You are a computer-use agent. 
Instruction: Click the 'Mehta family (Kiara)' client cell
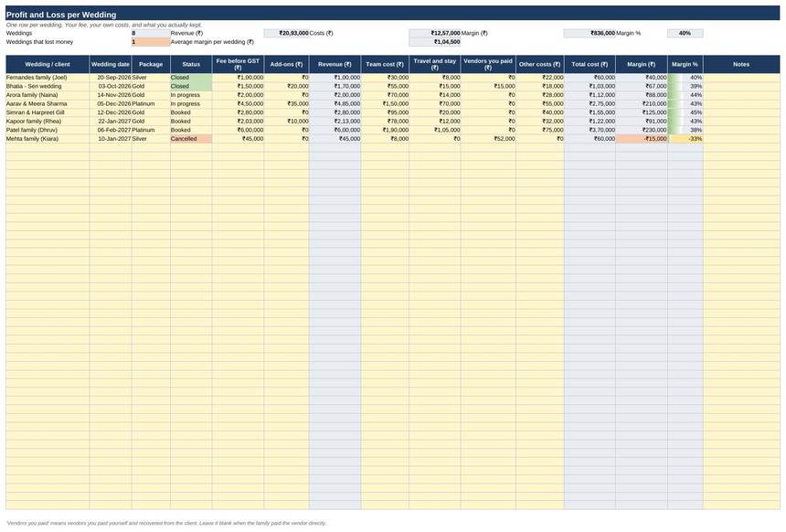48,138
